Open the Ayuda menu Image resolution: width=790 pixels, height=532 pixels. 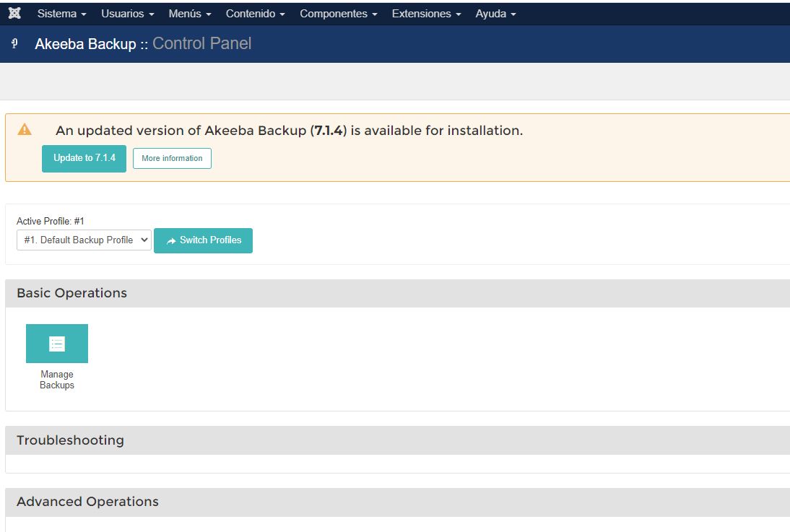click(x=496, y=14)
